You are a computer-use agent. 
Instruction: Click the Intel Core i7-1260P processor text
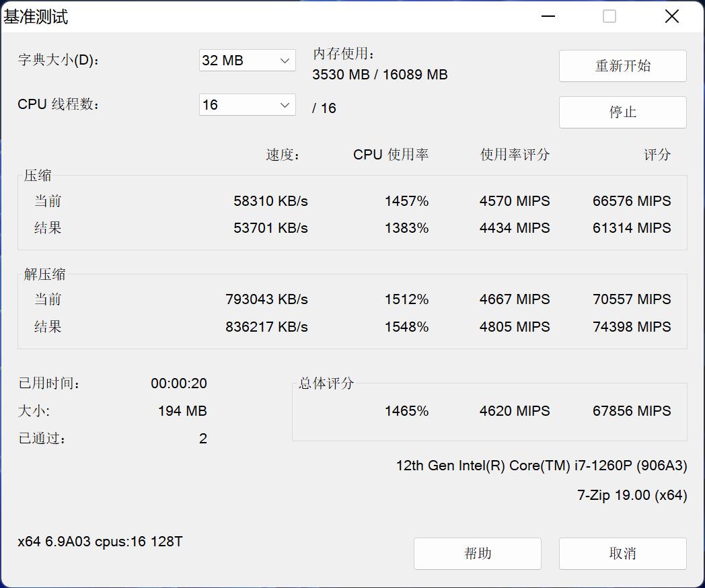(541, 466)
